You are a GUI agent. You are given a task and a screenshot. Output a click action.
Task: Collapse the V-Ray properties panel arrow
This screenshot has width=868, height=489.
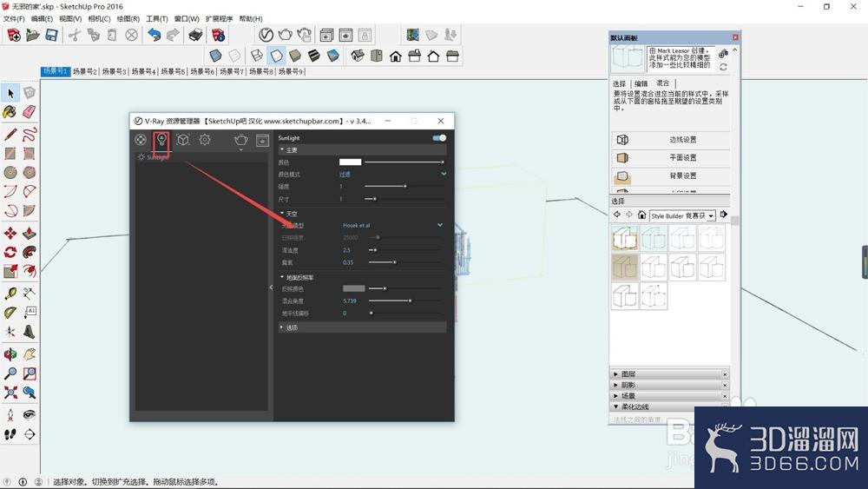point(271,287)
